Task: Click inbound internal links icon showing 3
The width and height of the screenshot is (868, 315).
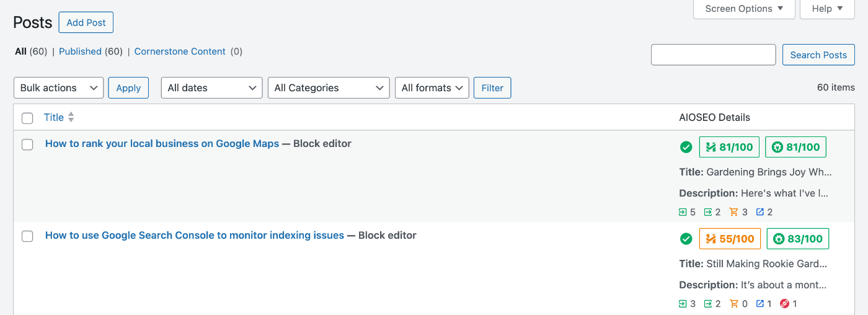Action: pos(683,304)
